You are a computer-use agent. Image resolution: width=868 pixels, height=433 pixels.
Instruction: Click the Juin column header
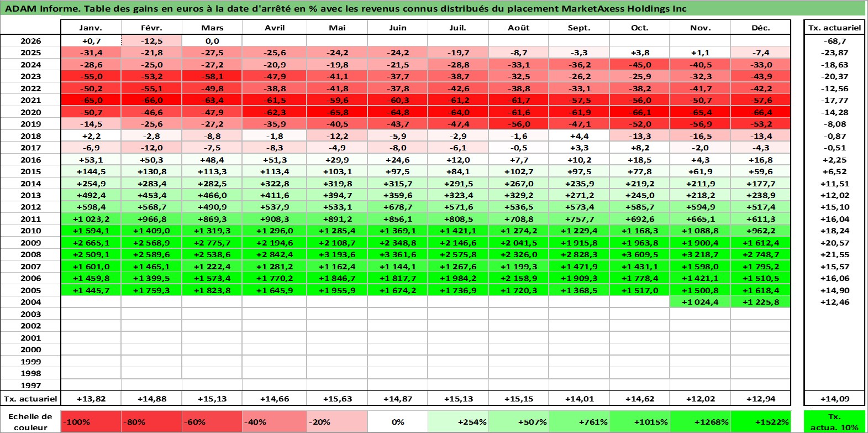(x=398, y=28)
